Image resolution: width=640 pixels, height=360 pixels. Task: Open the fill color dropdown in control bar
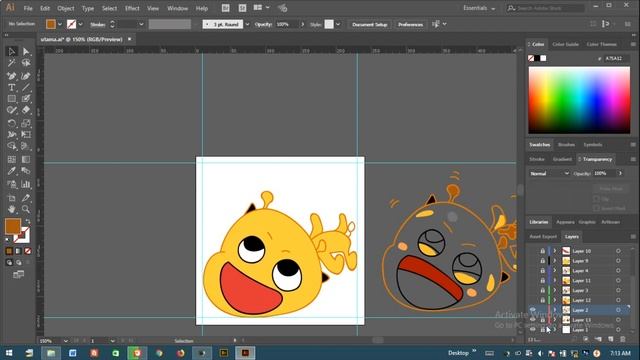tap(60, 24)
